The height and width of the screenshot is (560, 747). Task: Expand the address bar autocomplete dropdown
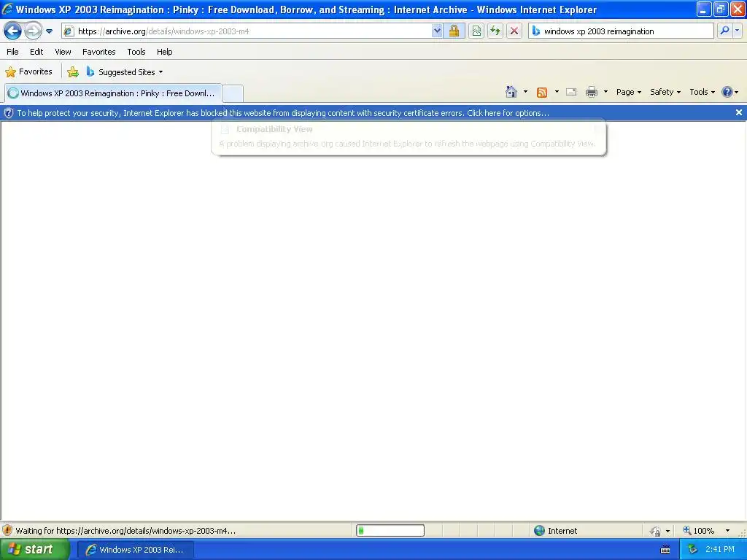pos(437,31)
